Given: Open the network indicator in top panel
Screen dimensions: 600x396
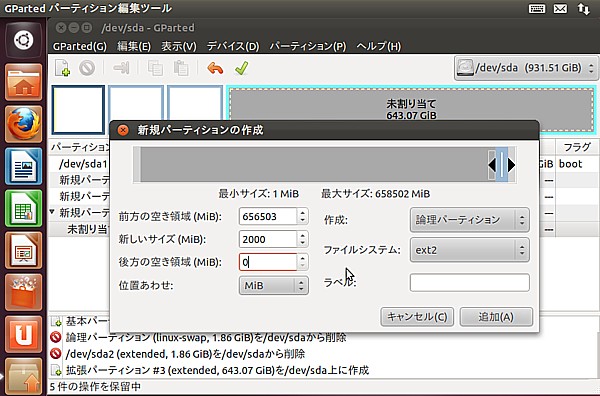Looking at the screenshot, I should pyautogui.click(x=584, y=8).
